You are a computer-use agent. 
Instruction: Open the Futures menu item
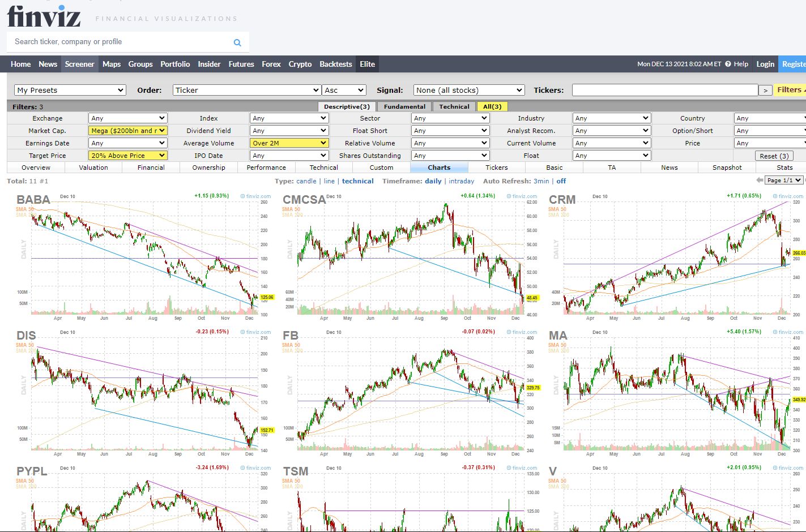coord(241,64)
